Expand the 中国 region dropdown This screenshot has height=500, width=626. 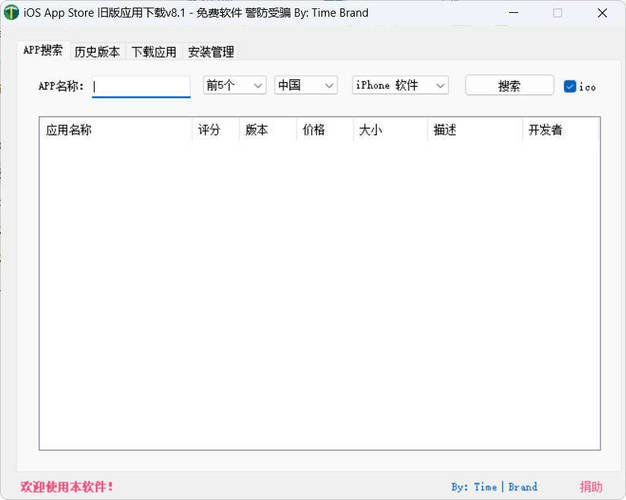pos(305,85)
